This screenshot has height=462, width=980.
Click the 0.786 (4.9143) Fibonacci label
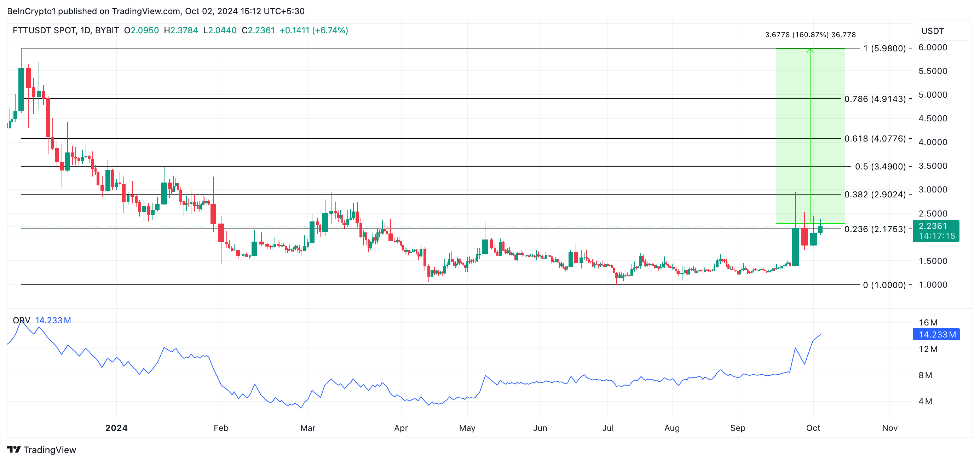point(875,99)
